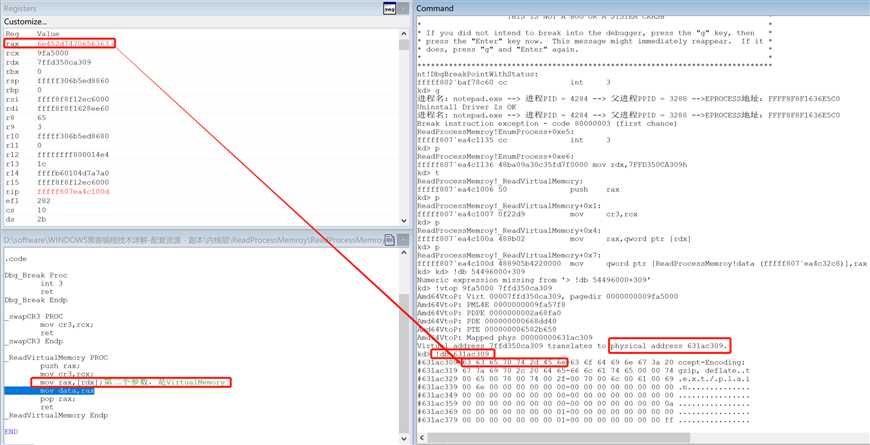This screenshot has height=445, width=870.
Task: Click the mov rax,[rdx] source line
Action: (x=131, y=382)
